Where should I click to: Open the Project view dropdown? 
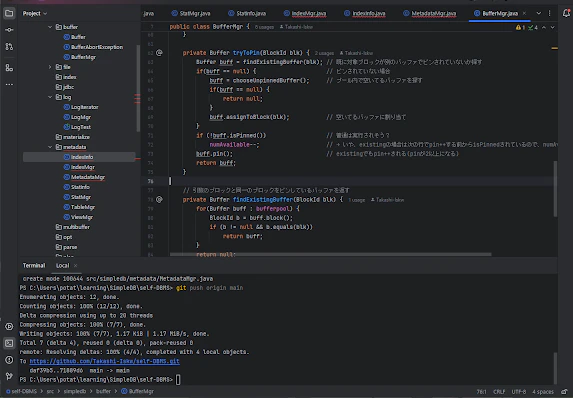tap(35, 14)
